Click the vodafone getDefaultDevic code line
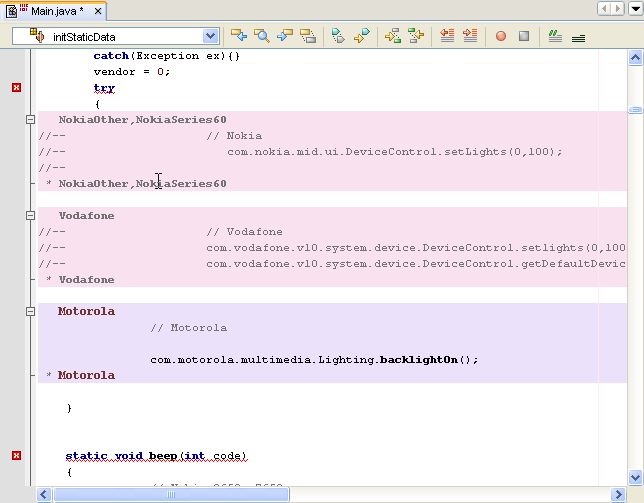This screenshot has height=503, width=644. [x=416, y=264]
